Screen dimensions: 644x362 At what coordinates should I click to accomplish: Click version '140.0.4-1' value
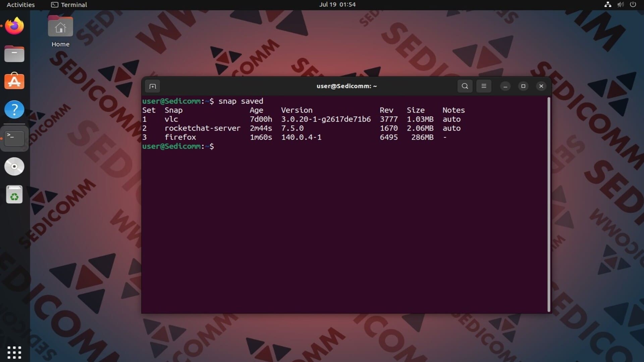(301, 137)
